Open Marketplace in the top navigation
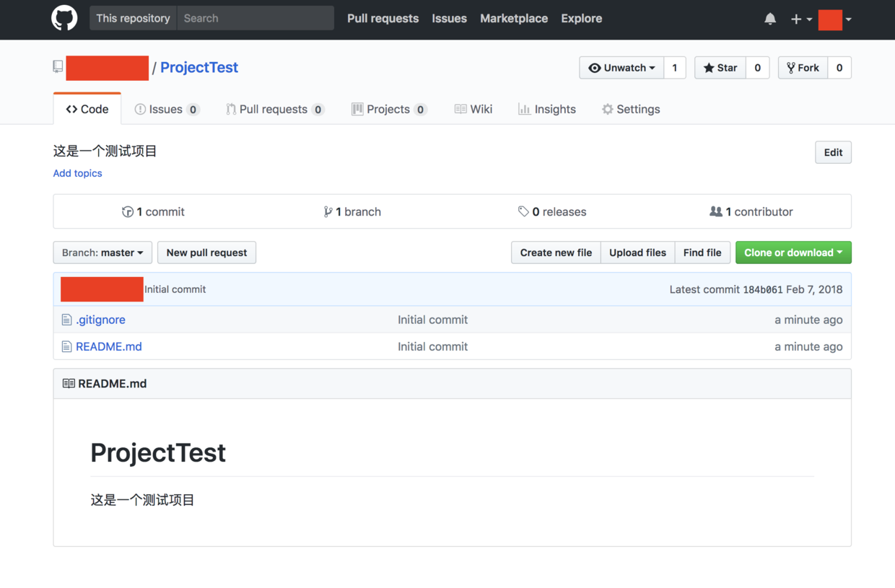The height and width of the screenshot is (588, 895). 514,19
